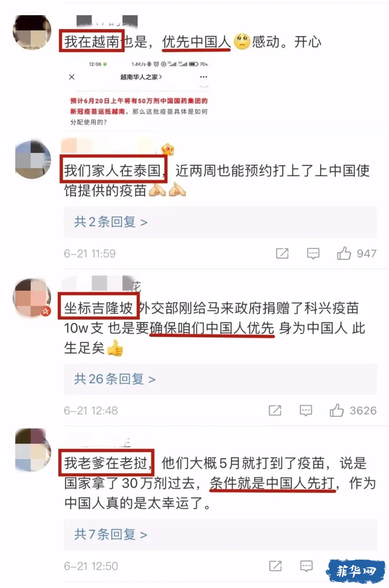Viewport: 389px width, 588px height.
Task: View the Kuala Lumpur commenter's verified avatar
Action: pyautogui.click(x=32, y=297)
